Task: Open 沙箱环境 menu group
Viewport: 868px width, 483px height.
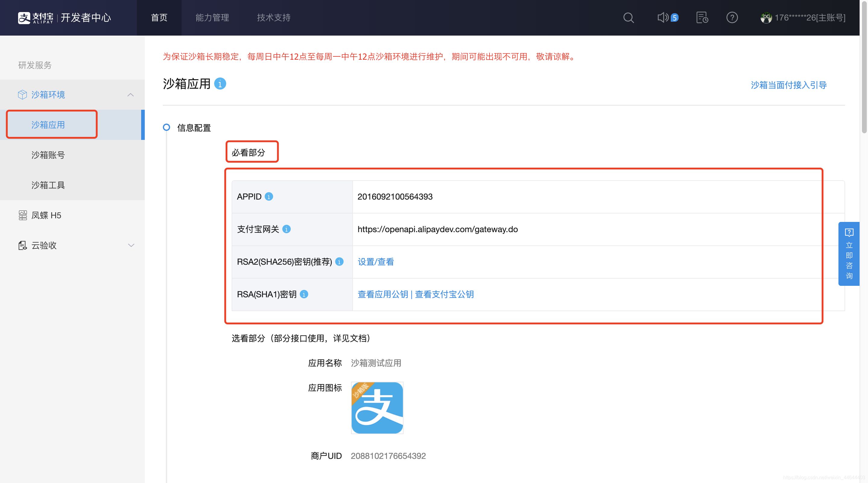Action: tap(72, 95)
